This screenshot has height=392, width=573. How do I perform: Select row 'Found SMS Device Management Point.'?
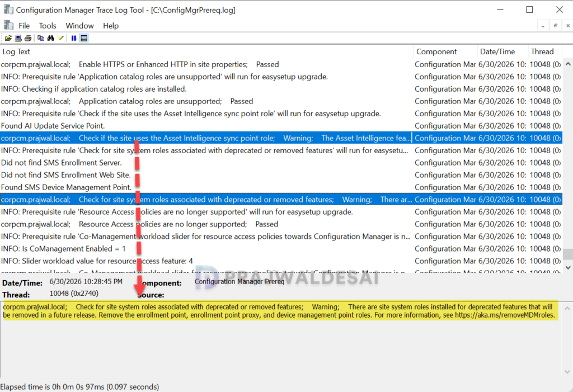(x=281, y=187)
